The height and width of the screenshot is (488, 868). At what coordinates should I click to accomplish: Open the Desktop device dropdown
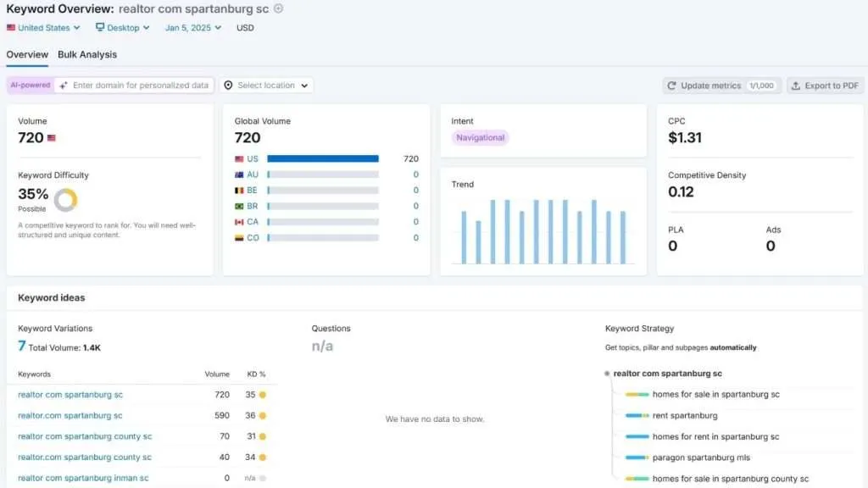[122, 28]
